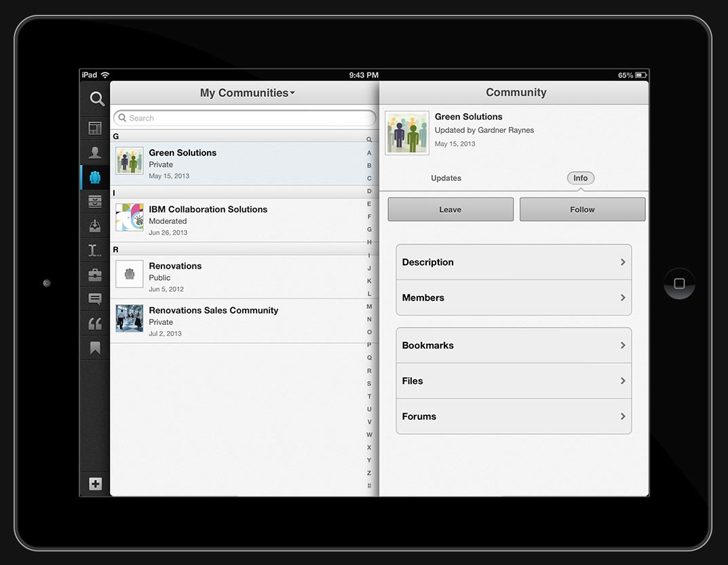Expand the Description row
The height and width of the screenshot is (565, 728).
pos(514,262)
